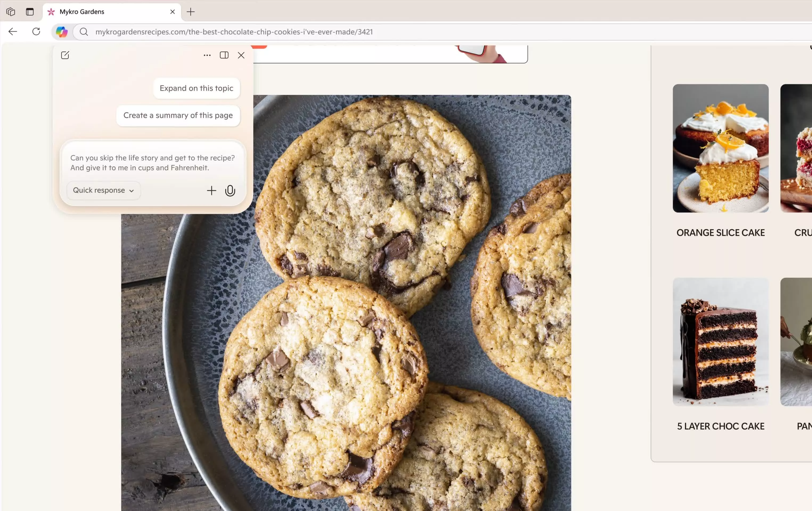Click the plus attach icon in chat
This screenshot has width=812, height=511.
(211, 191)
